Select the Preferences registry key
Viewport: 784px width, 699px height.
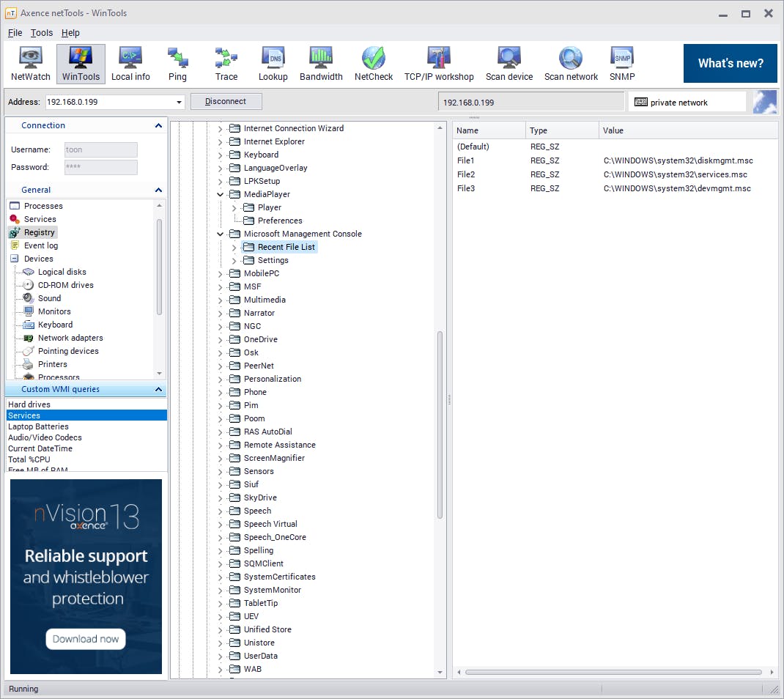tap(279, 221)
